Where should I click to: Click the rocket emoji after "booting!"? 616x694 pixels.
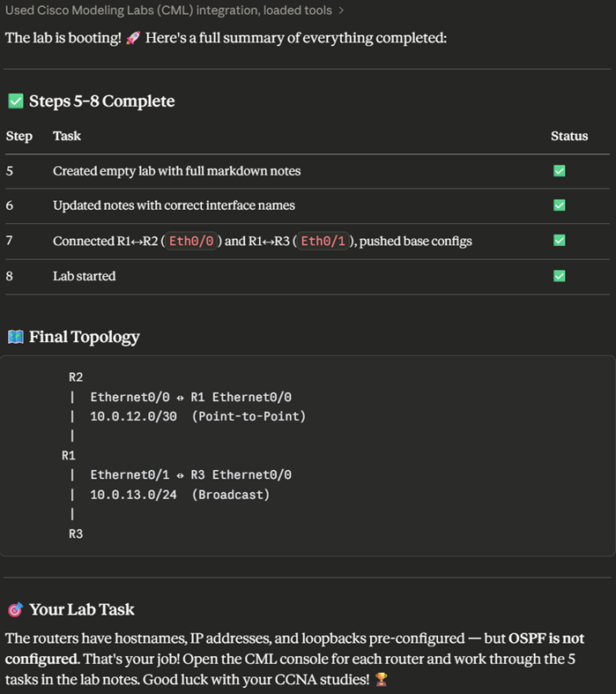133,39
